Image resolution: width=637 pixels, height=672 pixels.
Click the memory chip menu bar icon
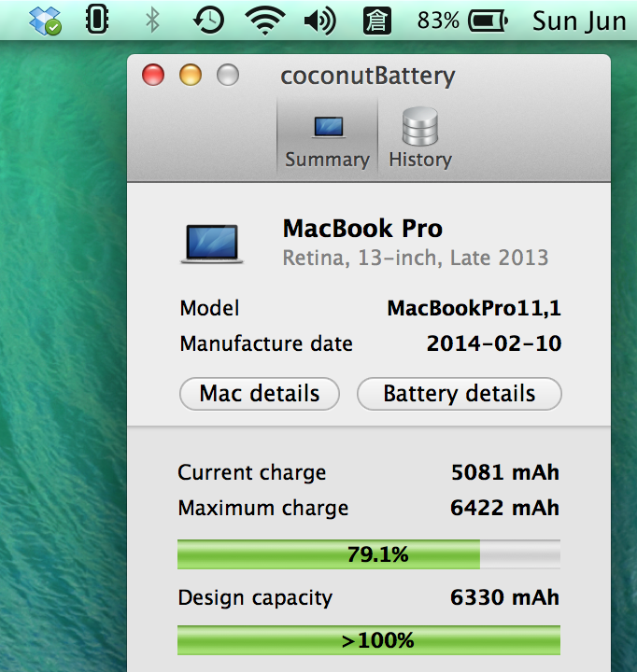[97, 20]
